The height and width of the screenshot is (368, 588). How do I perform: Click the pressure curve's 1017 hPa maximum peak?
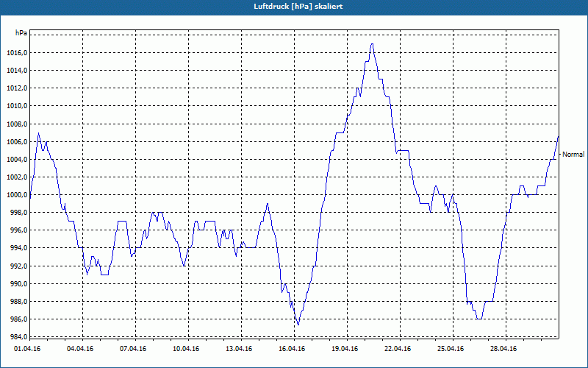(372, 44)
